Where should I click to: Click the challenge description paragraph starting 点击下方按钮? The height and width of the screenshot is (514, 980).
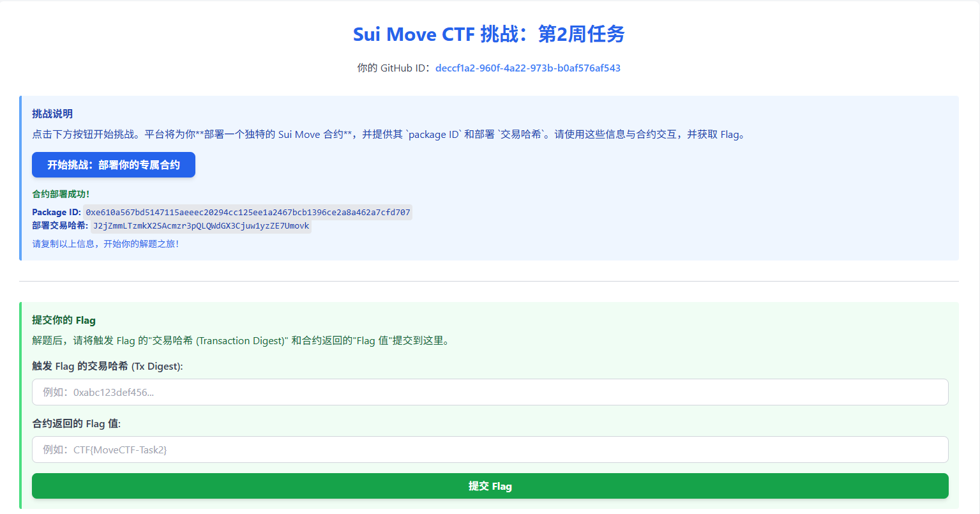tap(389, 135)
